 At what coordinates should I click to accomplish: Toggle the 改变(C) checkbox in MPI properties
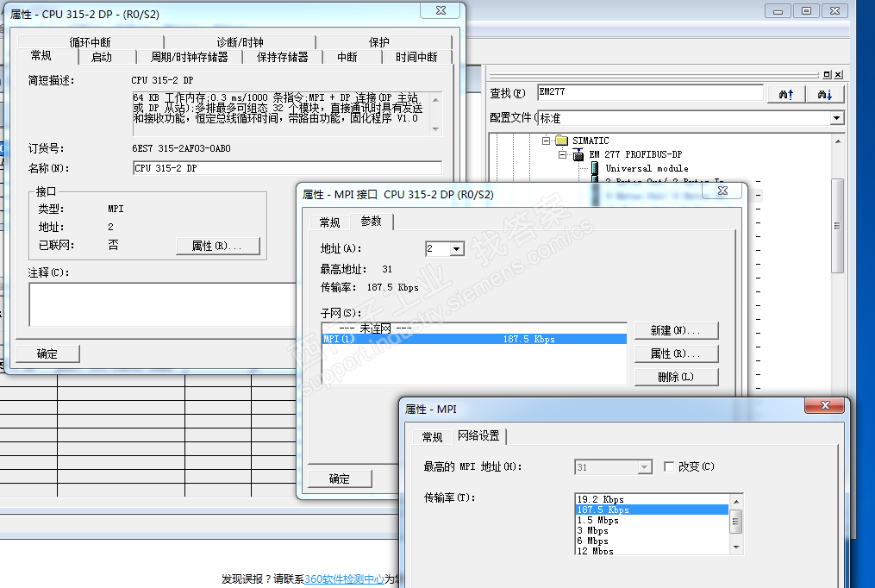click(x=668, y=466)
